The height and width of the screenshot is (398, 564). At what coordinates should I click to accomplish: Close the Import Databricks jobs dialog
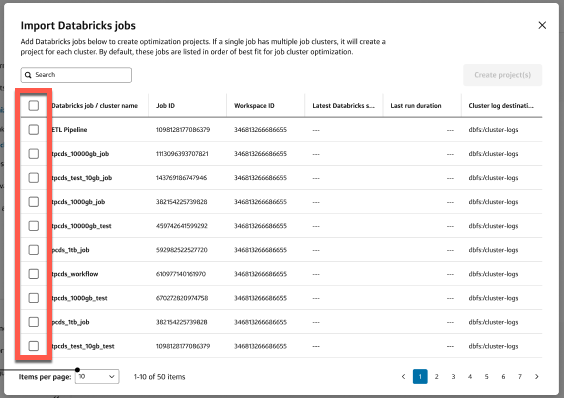[x=542, y=25]
